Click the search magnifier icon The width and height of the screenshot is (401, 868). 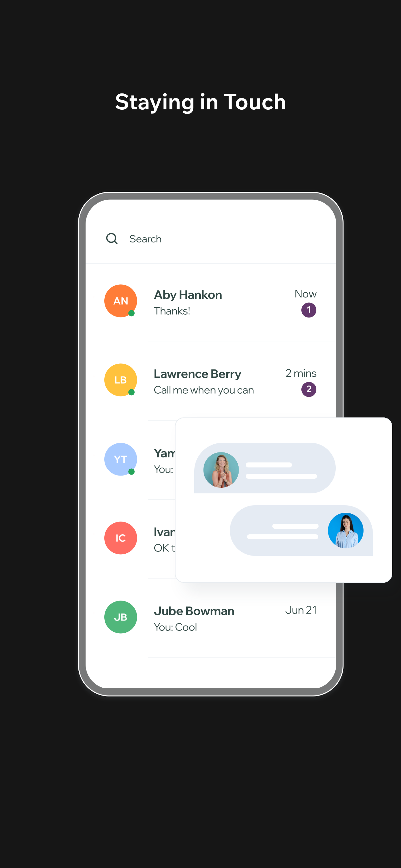coord(112,239)
